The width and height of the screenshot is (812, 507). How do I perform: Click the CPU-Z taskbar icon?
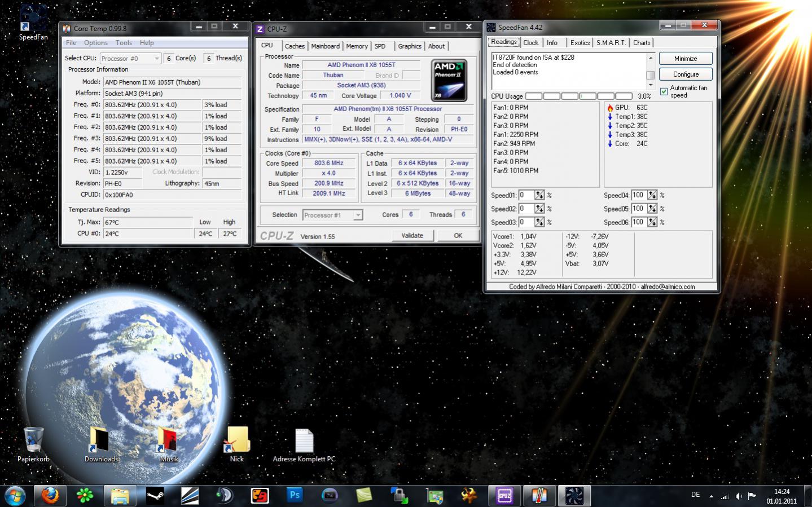pos(504,496)
